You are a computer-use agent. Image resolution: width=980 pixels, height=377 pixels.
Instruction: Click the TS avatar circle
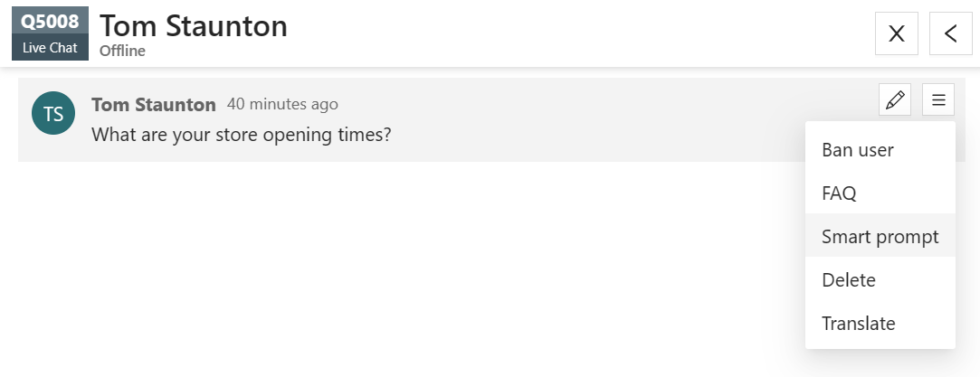pyautogui.click(x=53, y=113)
